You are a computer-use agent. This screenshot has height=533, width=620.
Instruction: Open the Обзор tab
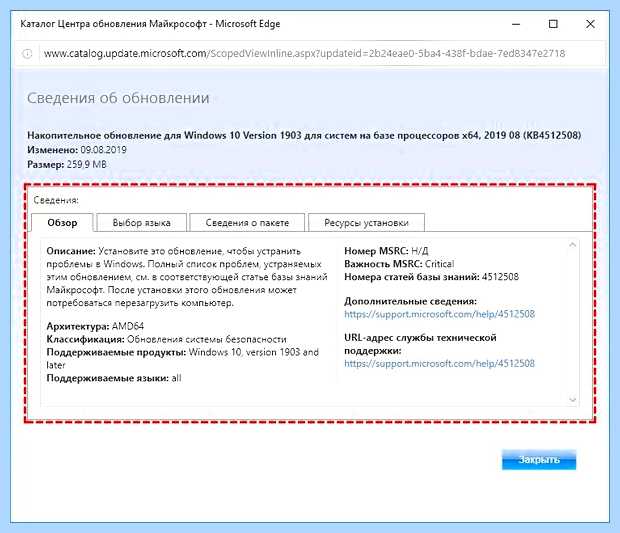tap(62, 223)
